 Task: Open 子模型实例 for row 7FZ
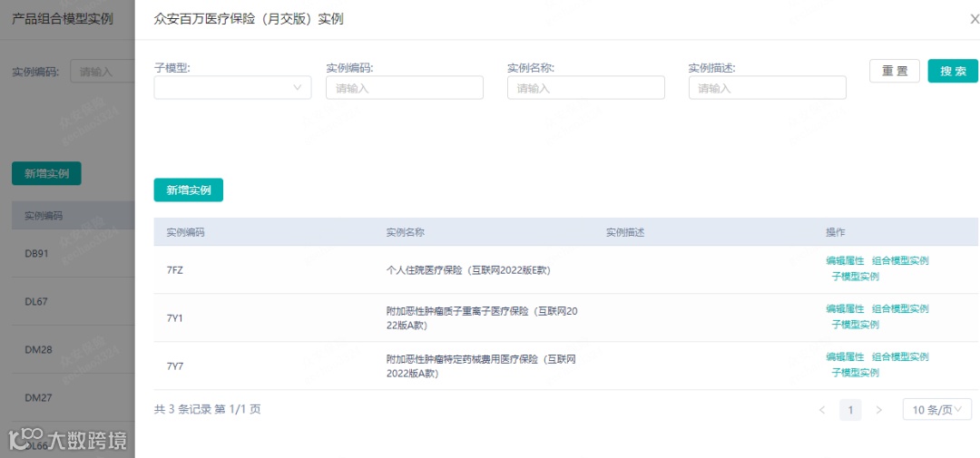point(855,277)
